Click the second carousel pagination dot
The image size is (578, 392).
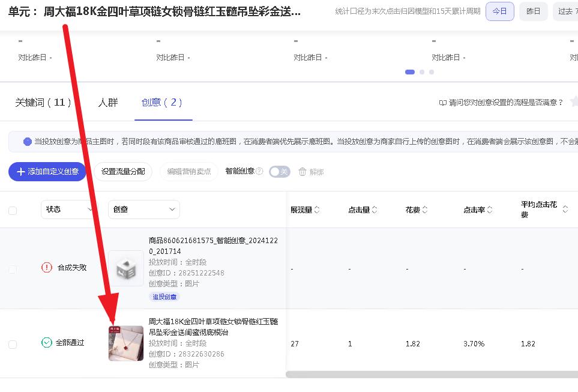click(x=422, y=72)
